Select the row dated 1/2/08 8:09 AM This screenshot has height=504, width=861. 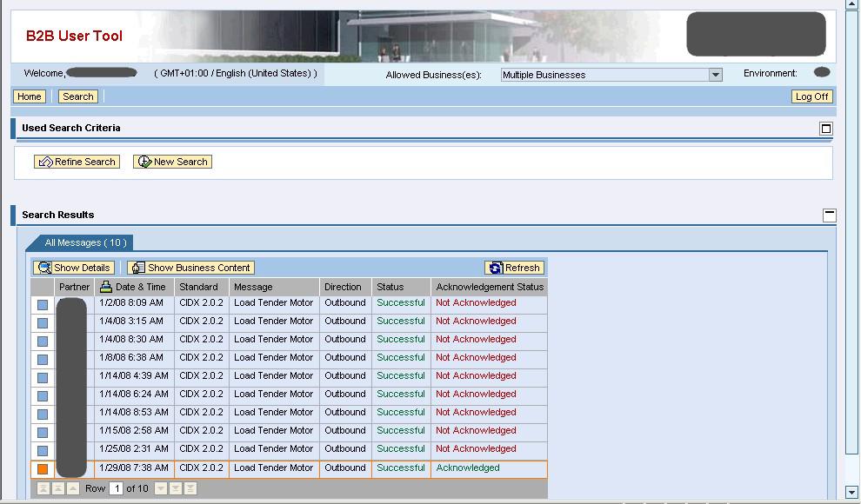(x=42, y=304)
